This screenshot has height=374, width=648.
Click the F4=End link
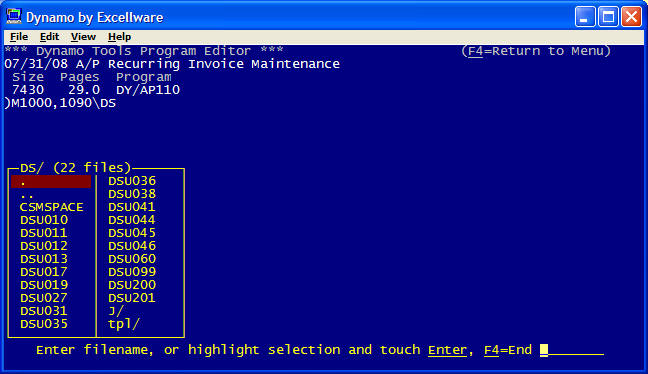508,350
